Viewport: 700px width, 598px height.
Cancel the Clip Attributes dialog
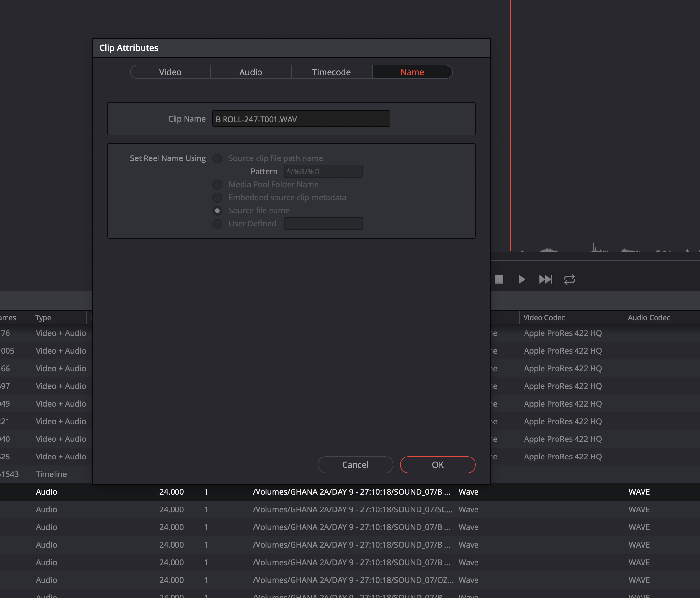[356, 465]
